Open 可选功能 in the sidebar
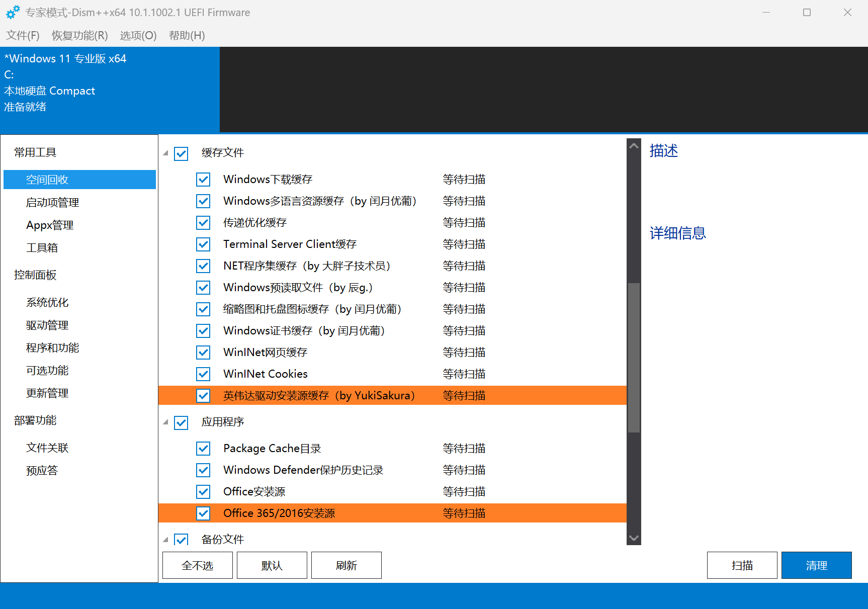 pos(47,370)
